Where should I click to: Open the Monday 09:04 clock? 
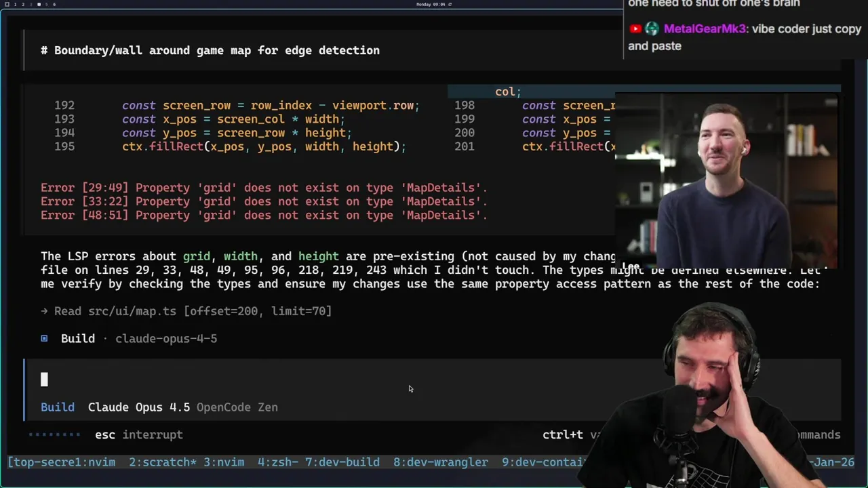click(431, 4)
